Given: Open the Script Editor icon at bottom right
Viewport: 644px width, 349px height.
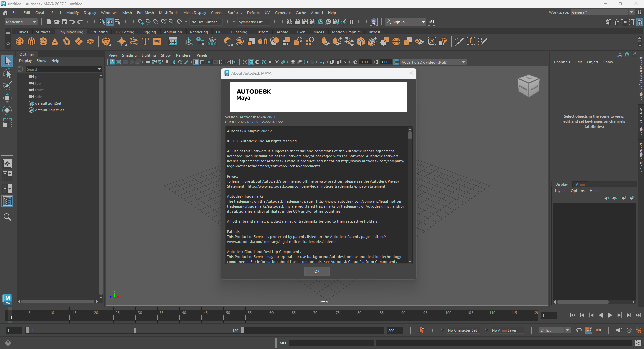Looking at the screenshot, I should pos(638,343).
